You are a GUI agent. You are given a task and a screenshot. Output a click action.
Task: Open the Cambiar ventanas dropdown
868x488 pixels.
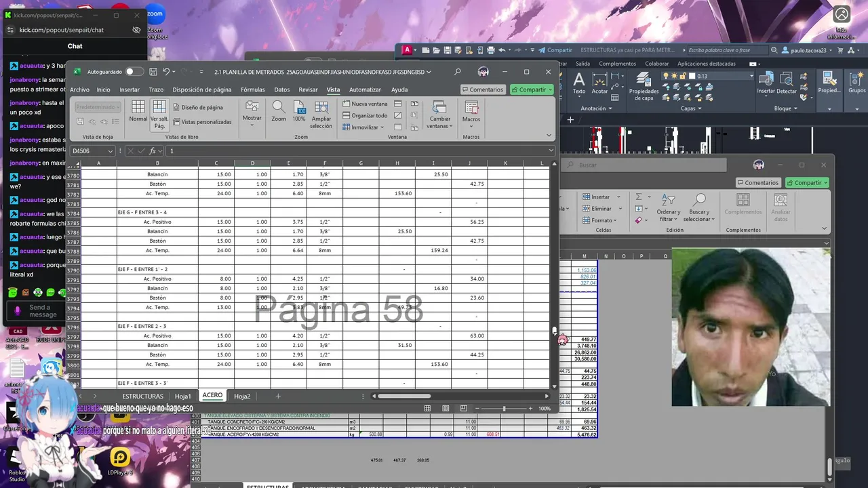(x=439, y=114)
